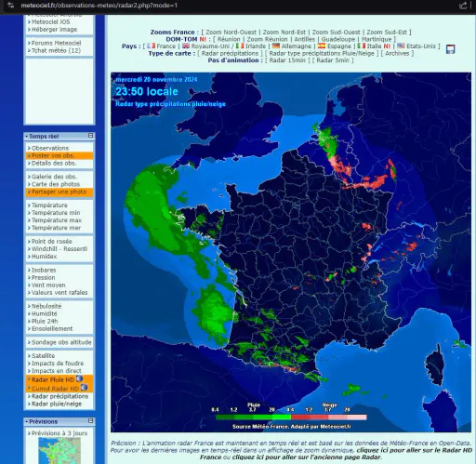Click the France flag country link
The height and width of the screenshot is (464, 476).
coord(161,46)
